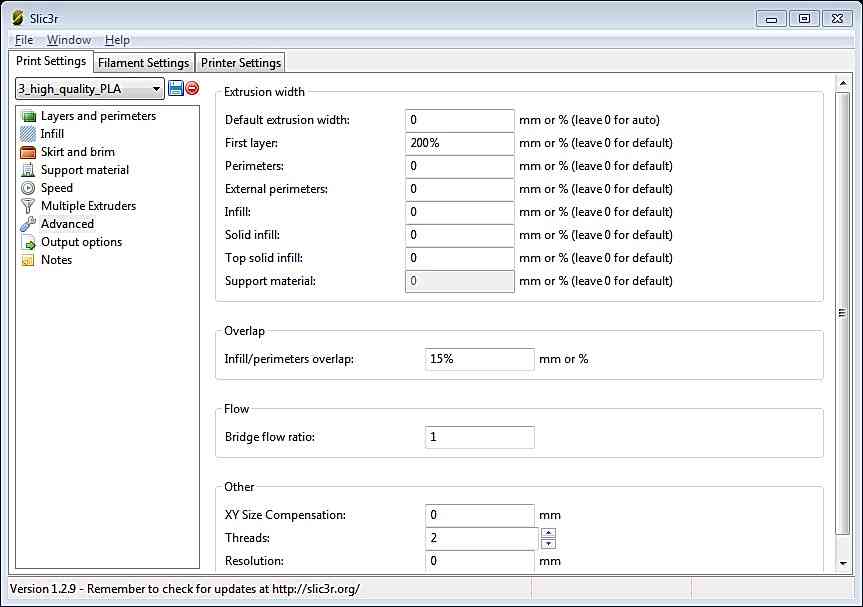
Task: Select the Infill settings page
Action: (x=52, y=134)
